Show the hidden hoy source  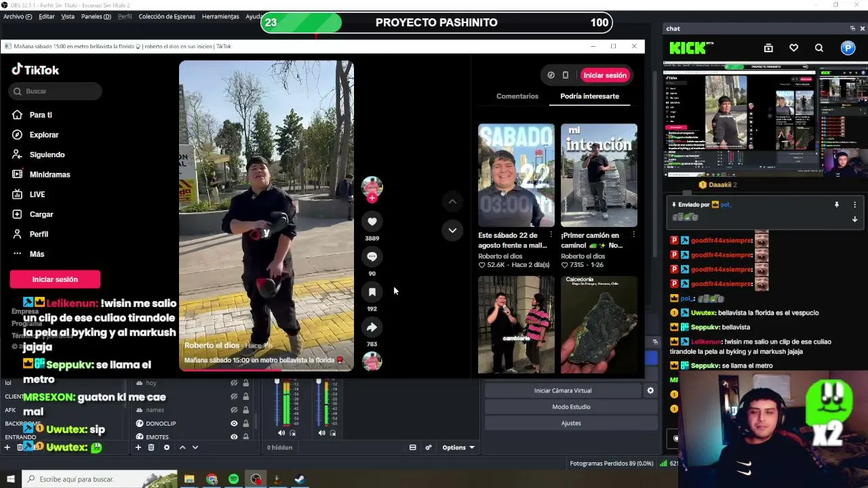pos(234,383)
